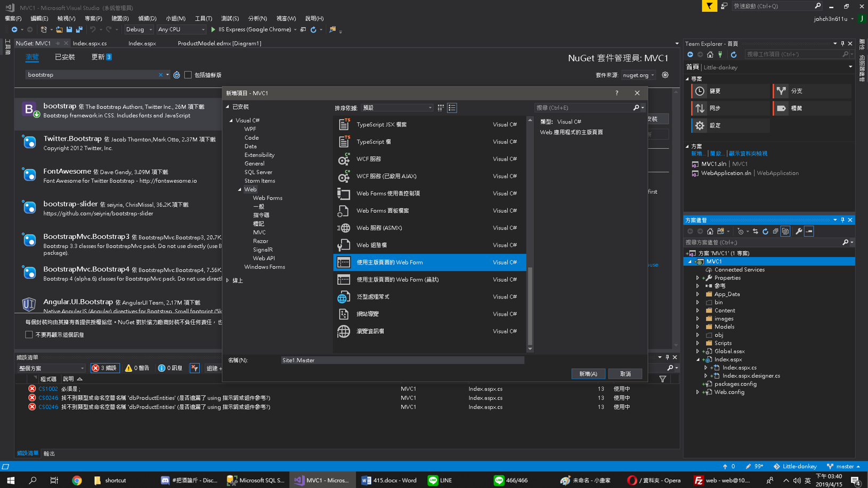This screenshot has width=868, height=488.
Task: Collapse Index.aspx node in Solution Explorer
Action: pyautogui.click(x=697, y=359)
